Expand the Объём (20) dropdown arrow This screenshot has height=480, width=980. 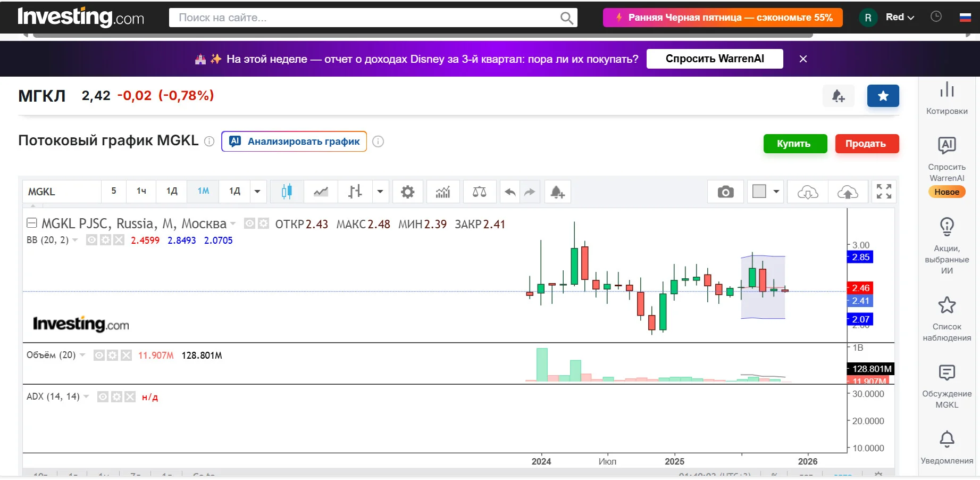pos(82,355)
